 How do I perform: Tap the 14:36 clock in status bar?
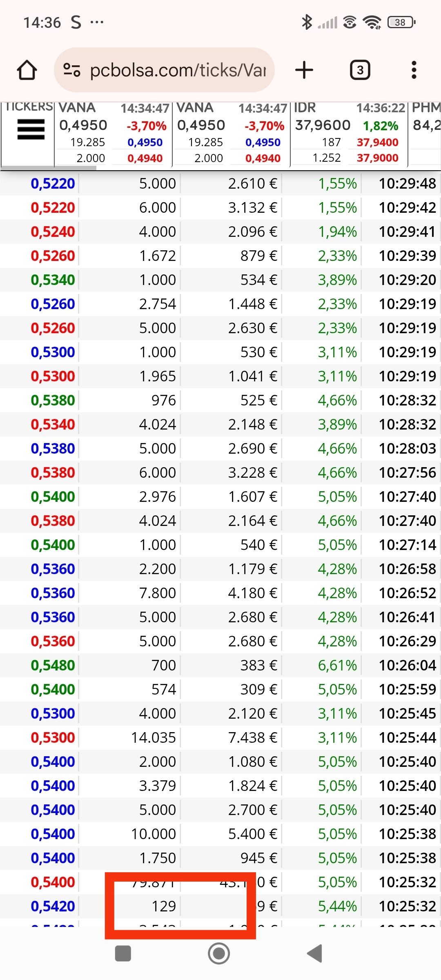42,22
